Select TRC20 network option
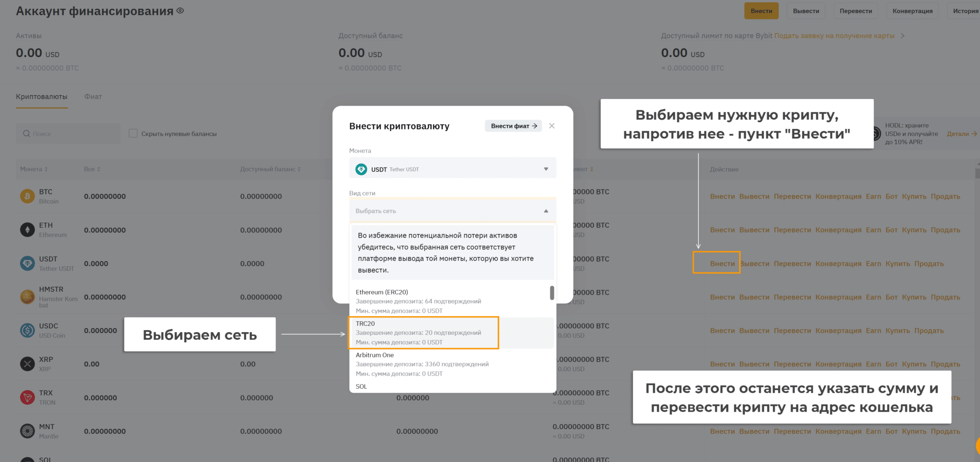 point(423,333)
